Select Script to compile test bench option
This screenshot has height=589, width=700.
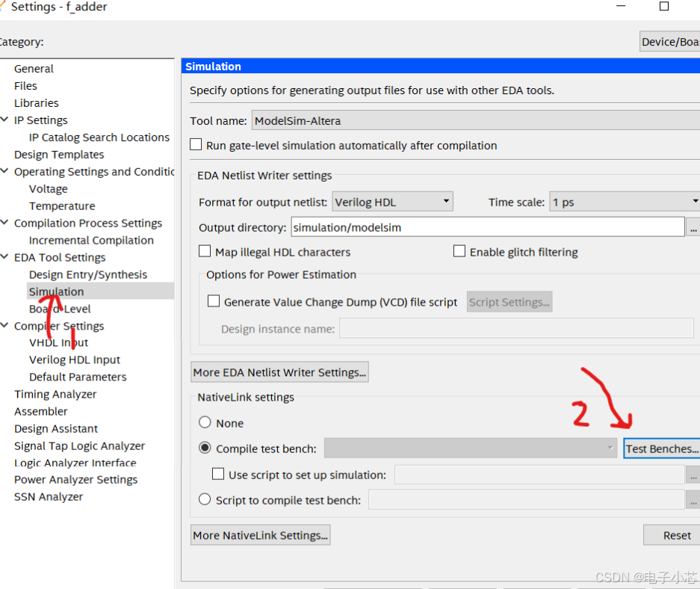pyautogui.click(x=205, y=500)
